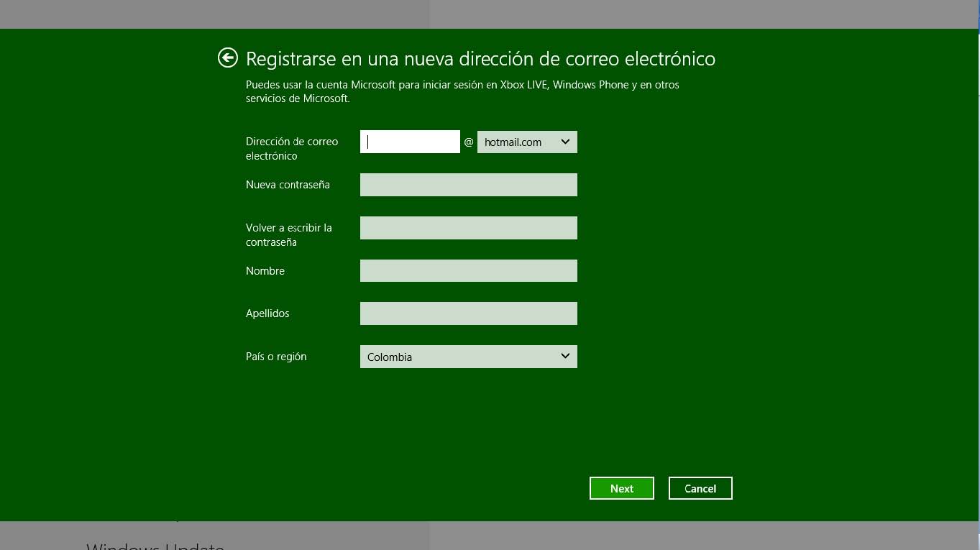Image resolution: width=980 pixels, height=550 pixels.
Task: Click the 'Dirección de correo electrónico' label
Action: pos(291,148)
